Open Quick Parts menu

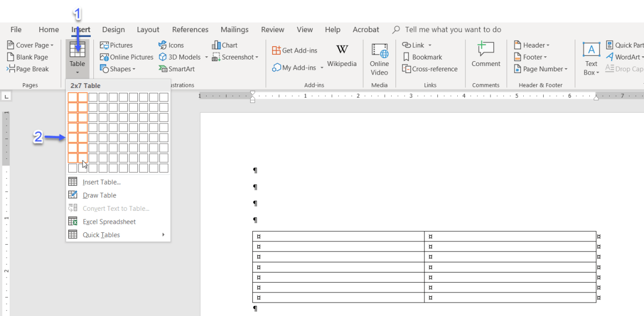(x=625, y=45)
